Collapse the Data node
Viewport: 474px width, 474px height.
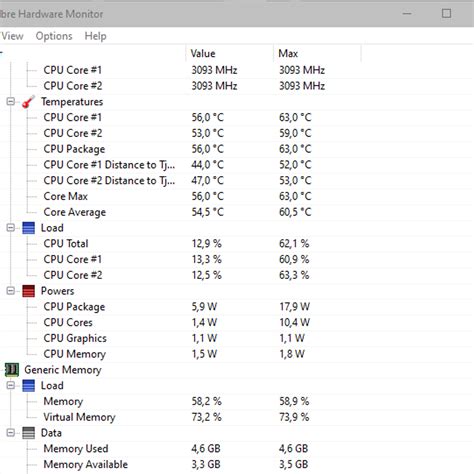pyautogui.click(x=11, y=433)
